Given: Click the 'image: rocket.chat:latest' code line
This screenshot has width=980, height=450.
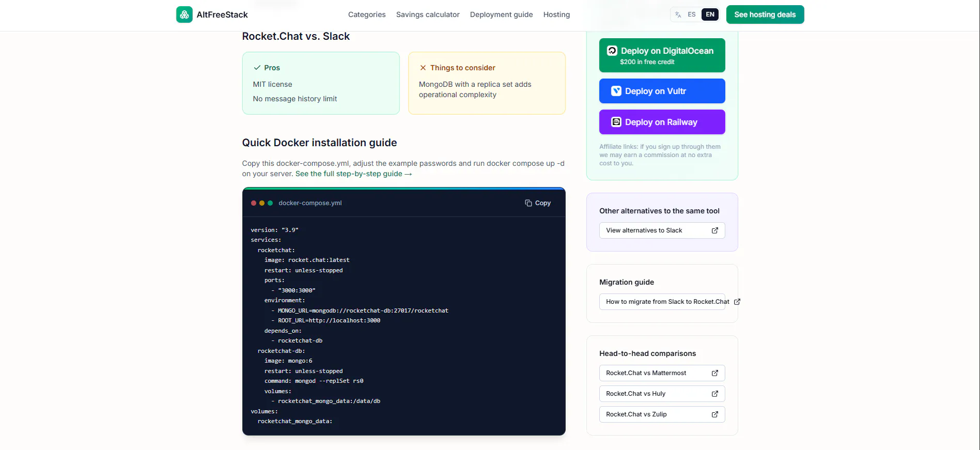Looking at the screenshot, I should click(307, 260).
